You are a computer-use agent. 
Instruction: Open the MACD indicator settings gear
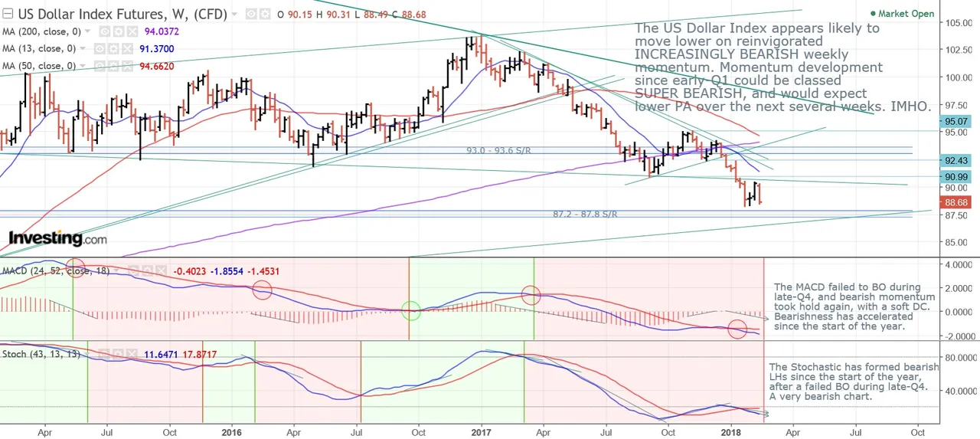tap(147, 271)
